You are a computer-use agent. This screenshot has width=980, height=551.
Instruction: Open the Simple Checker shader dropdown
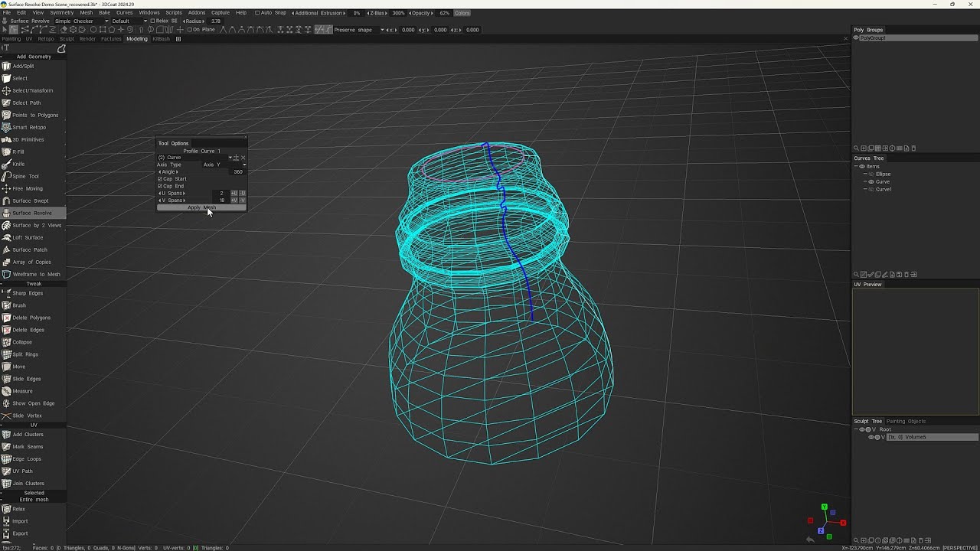(106, 21)
